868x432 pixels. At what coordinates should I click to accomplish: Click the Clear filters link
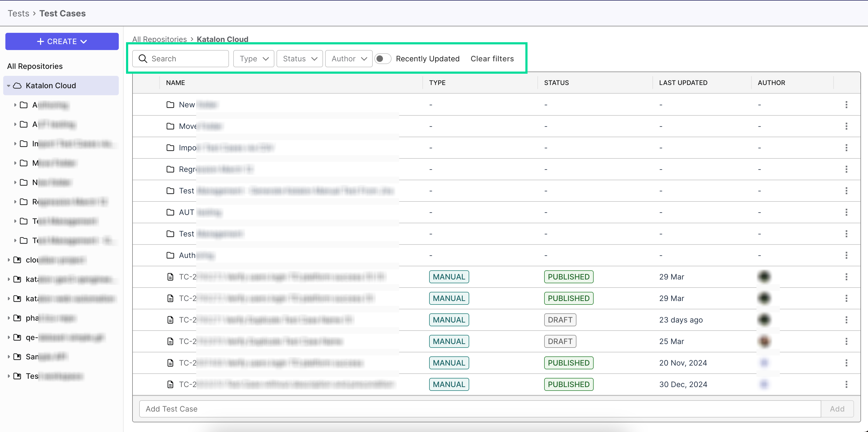tap(492, 59)
